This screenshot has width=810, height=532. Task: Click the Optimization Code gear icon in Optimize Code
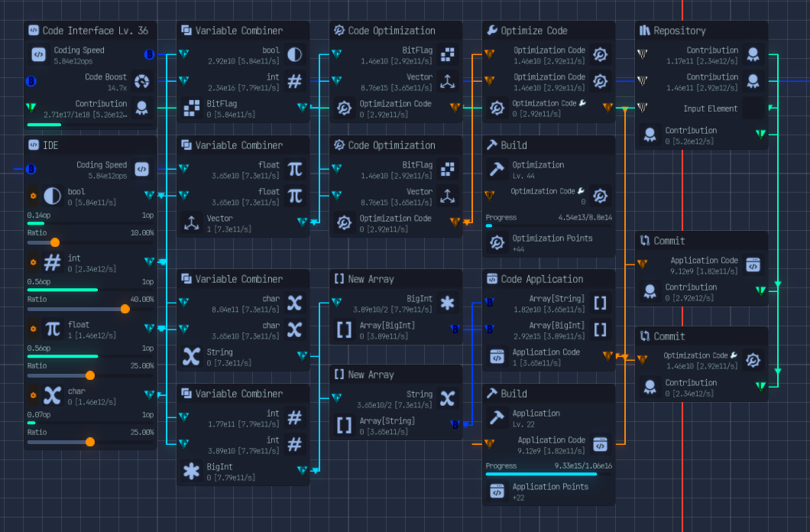tap(600, 54)
